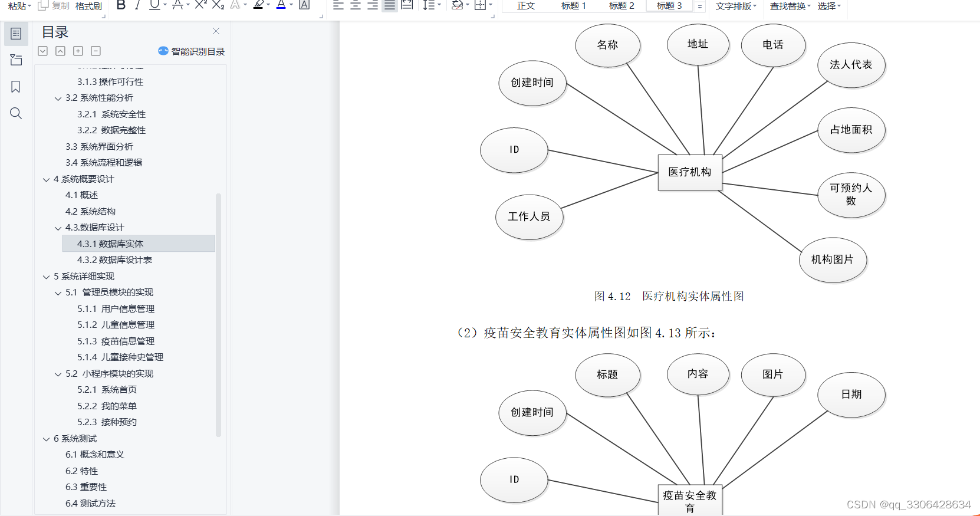Apply strikethrough formatting

(x=177, y=5)
